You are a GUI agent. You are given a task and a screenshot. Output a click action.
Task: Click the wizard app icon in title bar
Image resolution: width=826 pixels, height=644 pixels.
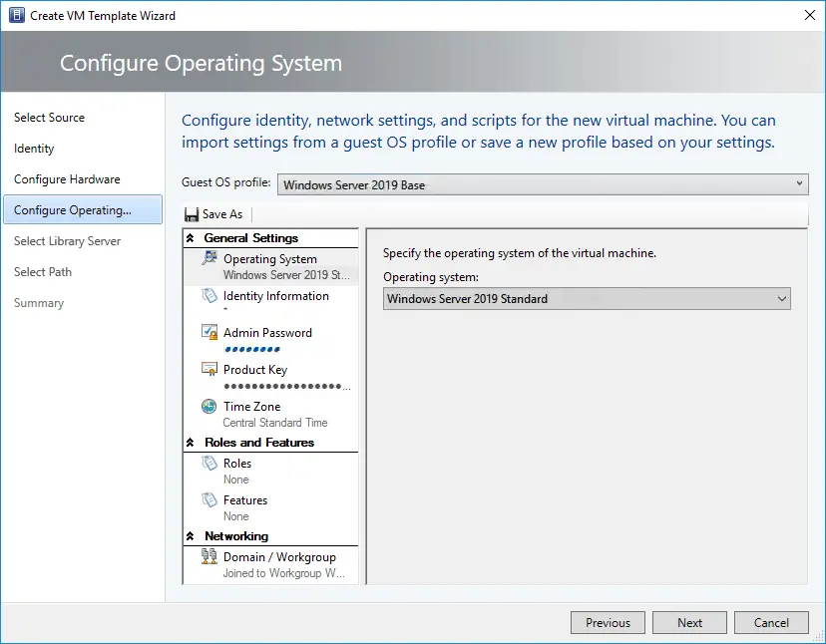pos(16,15)
